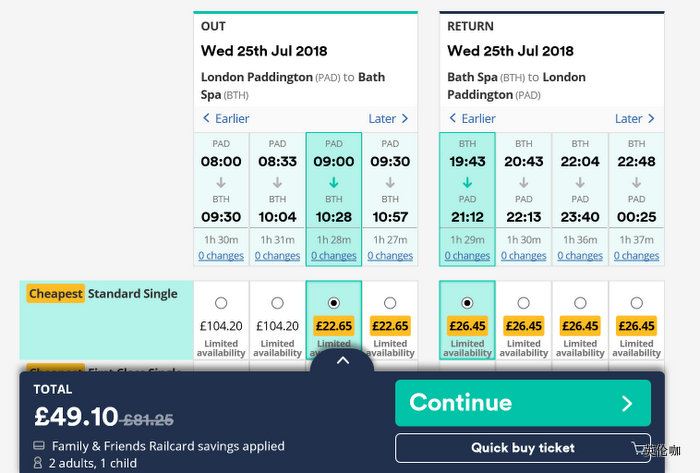Click the railcard icon in total panel
This screenshot has width=700, height=473.
pyautogui.click(x=39, y=446)
